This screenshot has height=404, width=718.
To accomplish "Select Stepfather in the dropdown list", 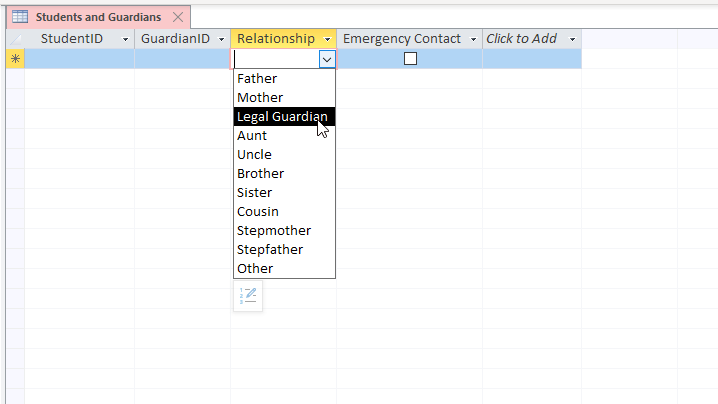I will tap(284, 250).
